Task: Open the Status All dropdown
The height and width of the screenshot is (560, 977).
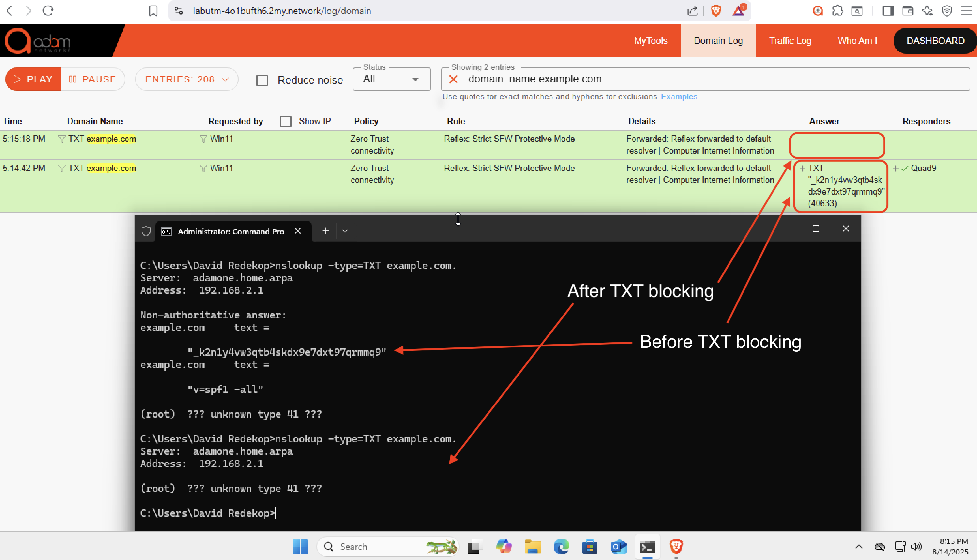Action: tap(392, 79)
